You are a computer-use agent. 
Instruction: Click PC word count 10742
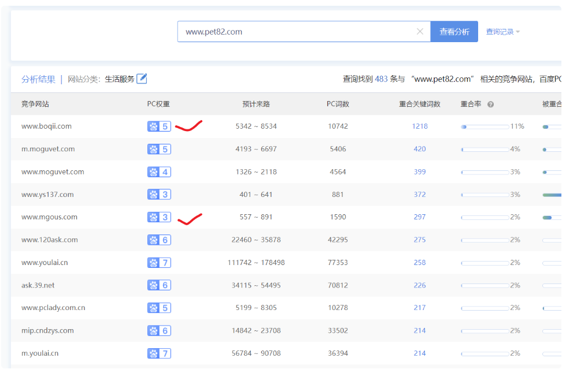[338, 126]
